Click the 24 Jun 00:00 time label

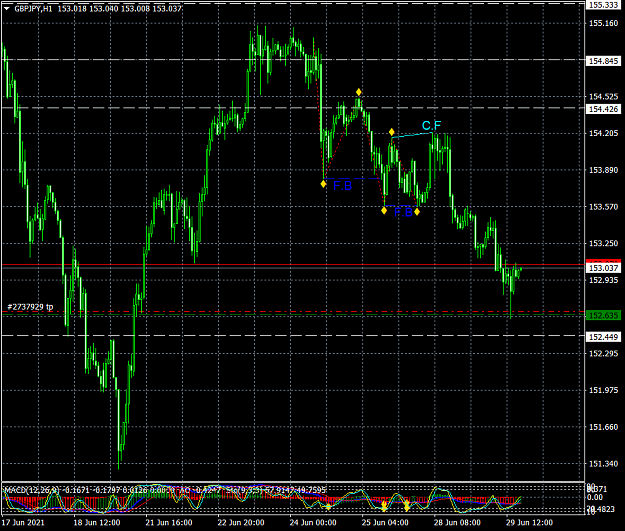(x=313, y=523)
